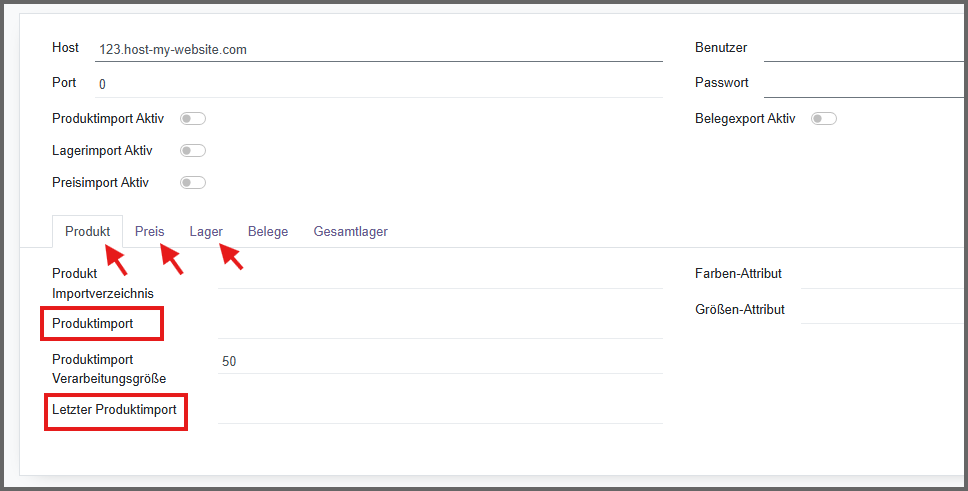Click the Benutzer input field

(860, 48)
